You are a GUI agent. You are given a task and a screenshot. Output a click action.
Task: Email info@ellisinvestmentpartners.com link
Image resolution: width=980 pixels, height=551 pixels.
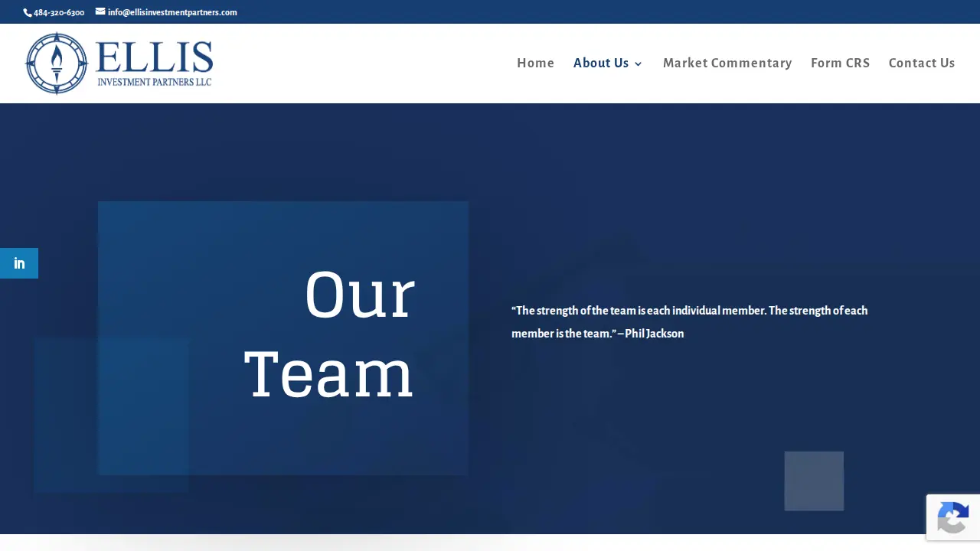coord(172,12)
